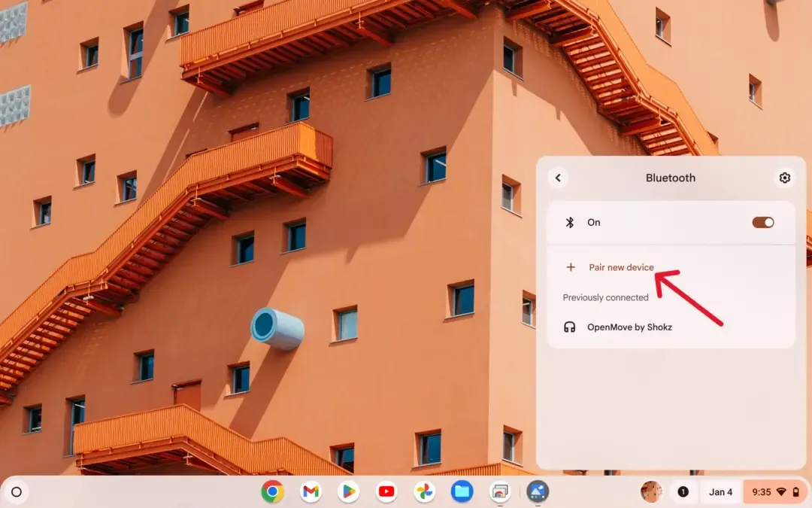Open quick settings via the 9:35 clock

coord(761,492)
